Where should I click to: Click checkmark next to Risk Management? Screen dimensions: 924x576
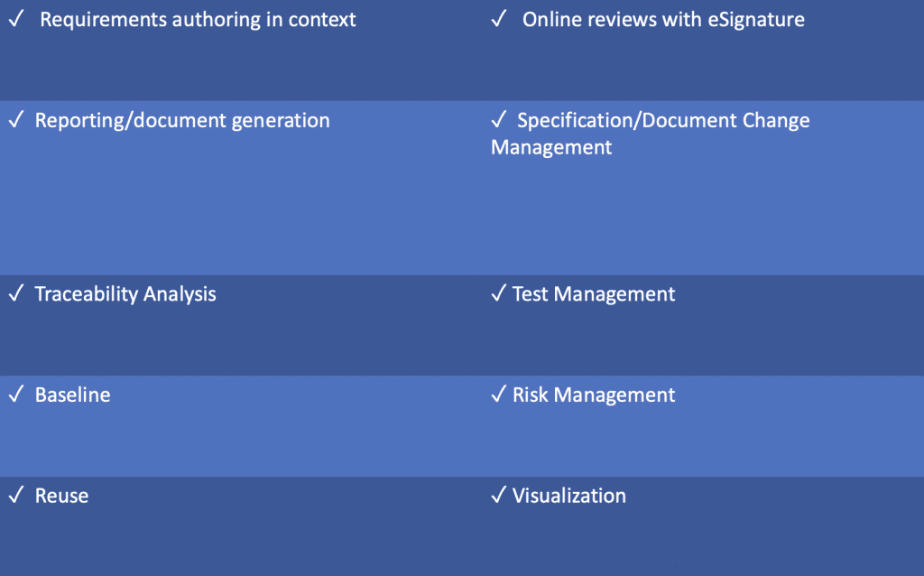pos(498,394)
